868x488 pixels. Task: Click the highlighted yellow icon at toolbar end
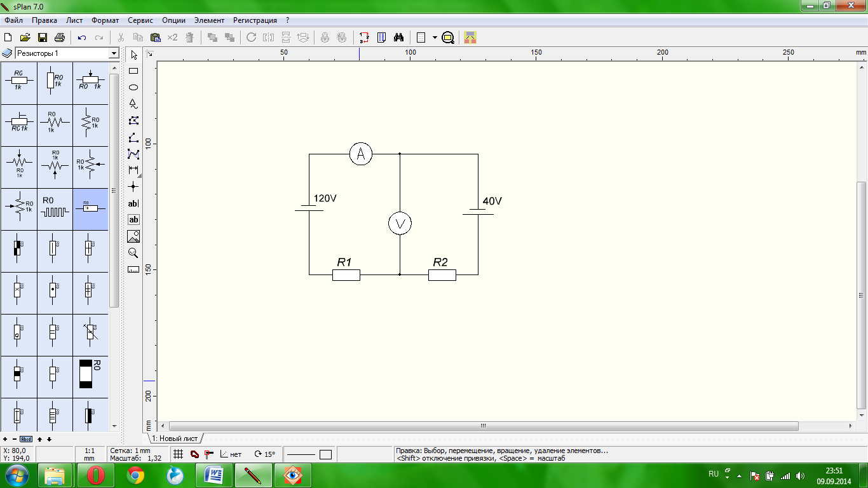pyautogui.click(x=470, y=37)
